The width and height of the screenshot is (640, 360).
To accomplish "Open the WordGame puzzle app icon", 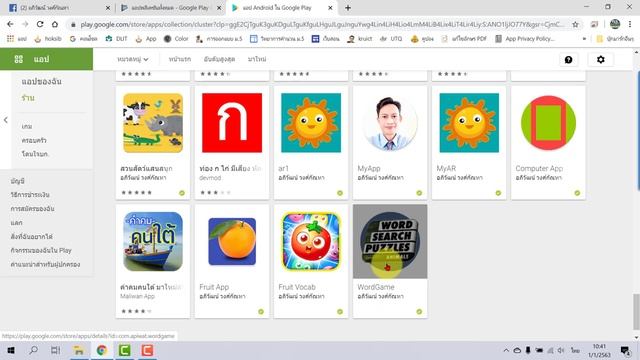I will pyautogui.click(x=390, y=241).
